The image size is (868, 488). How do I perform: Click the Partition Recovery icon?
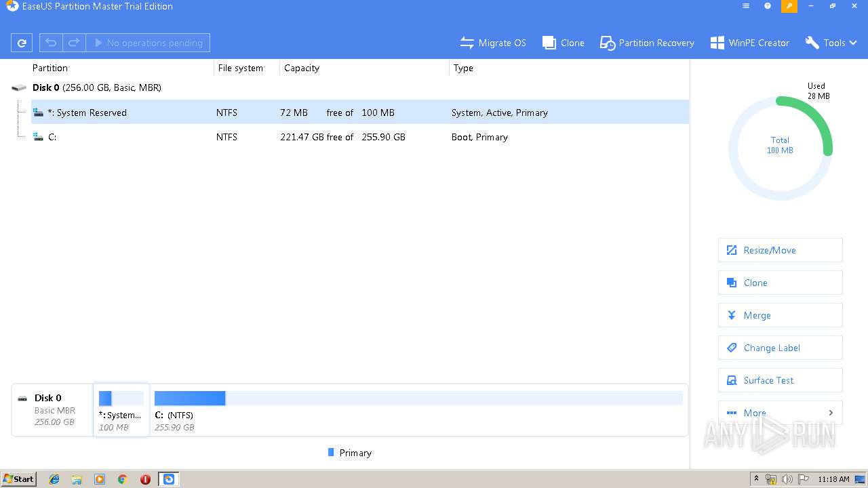point(607,43)
